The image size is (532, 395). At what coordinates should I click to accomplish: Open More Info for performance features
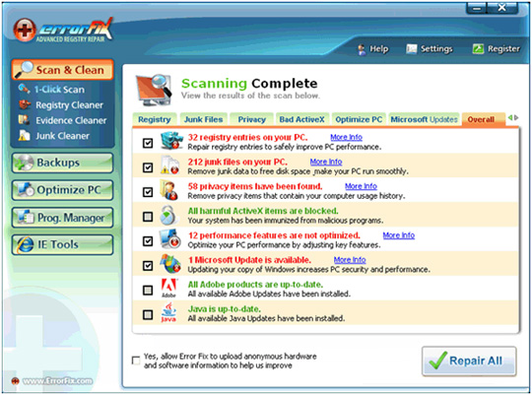click(399, 235)
